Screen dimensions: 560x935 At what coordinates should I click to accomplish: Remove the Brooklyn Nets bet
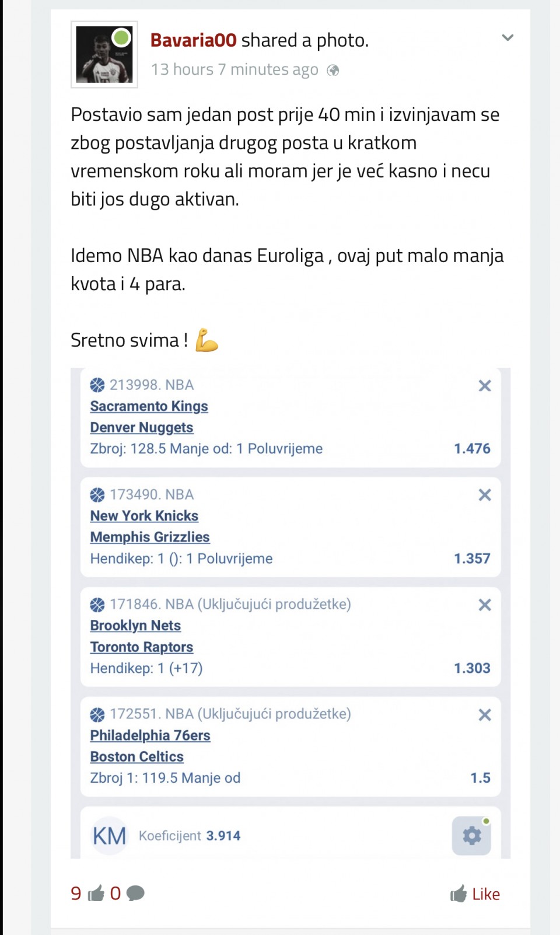click(x=484, y=605)
